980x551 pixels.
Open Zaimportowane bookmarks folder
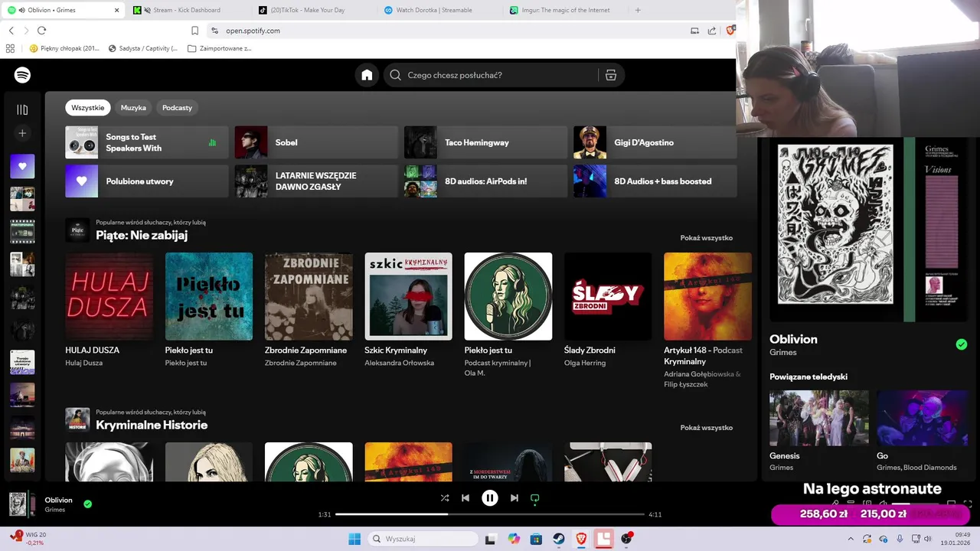tap(219, 48)
